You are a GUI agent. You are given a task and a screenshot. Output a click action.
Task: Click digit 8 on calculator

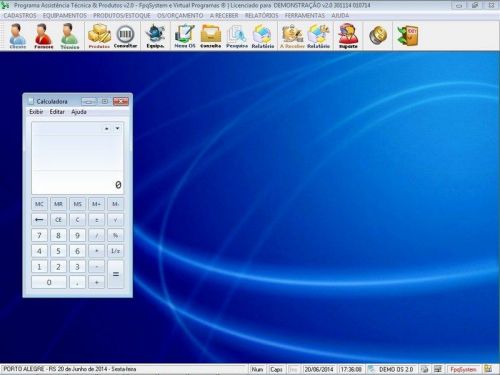click(x=58, y=235)
